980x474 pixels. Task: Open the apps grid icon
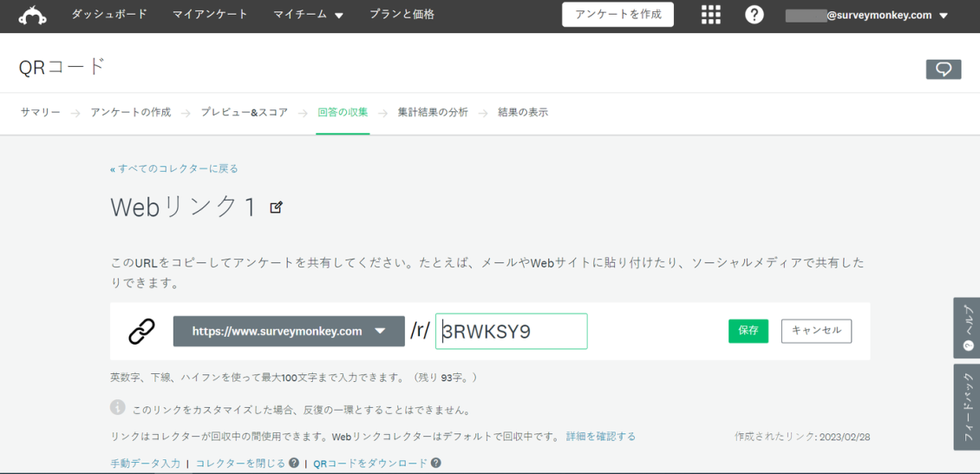click(710, 15)
